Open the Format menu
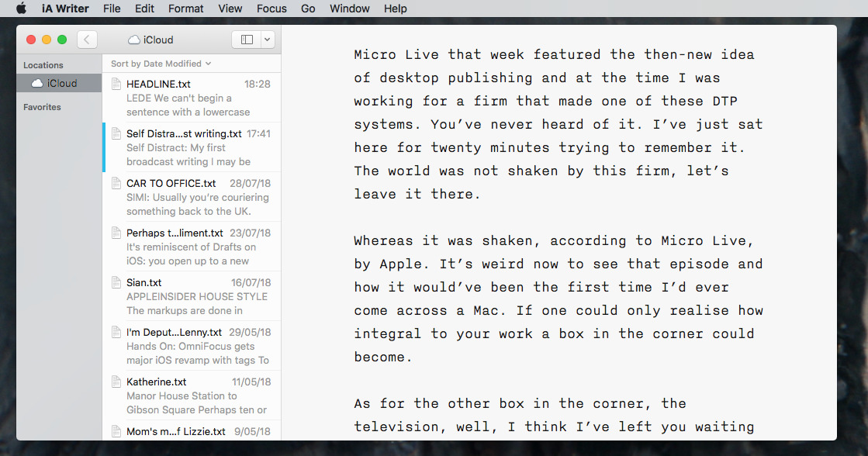868x456 pixels. (x=186, y=9)
